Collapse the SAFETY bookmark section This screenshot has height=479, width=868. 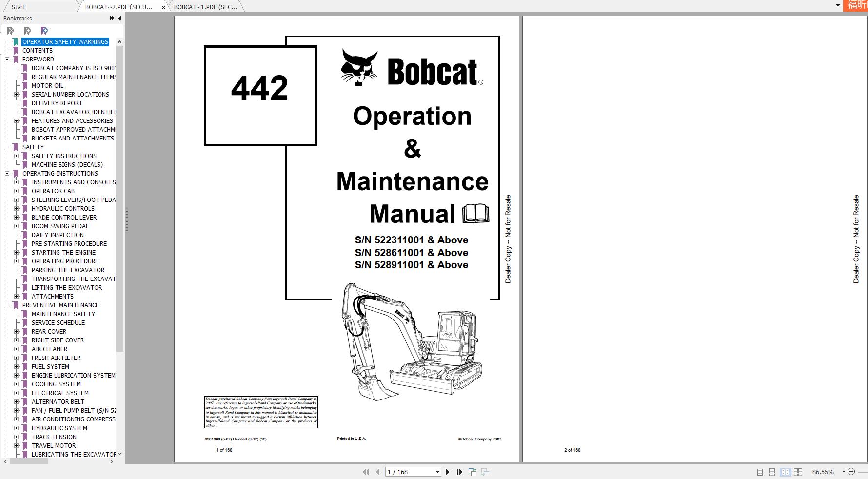(x=6, y=147)
